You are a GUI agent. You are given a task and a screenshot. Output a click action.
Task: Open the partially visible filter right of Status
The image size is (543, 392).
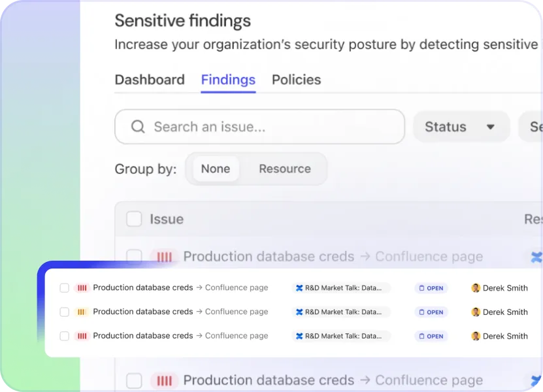[533, 127]
